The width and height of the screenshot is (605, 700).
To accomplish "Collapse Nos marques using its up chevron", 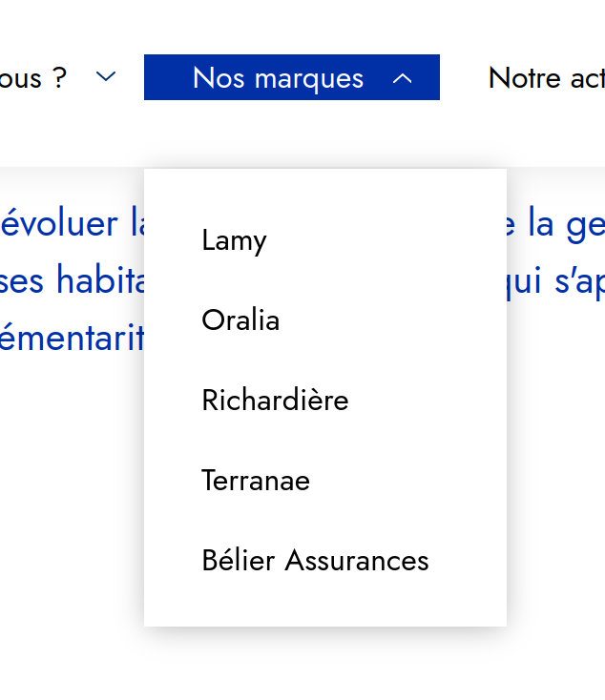I will pos(403,78).
